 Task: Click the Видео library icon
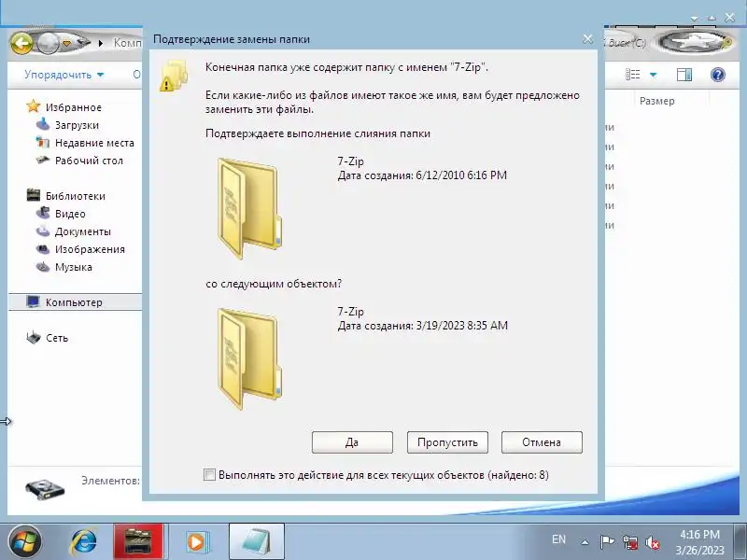[43, 213]
